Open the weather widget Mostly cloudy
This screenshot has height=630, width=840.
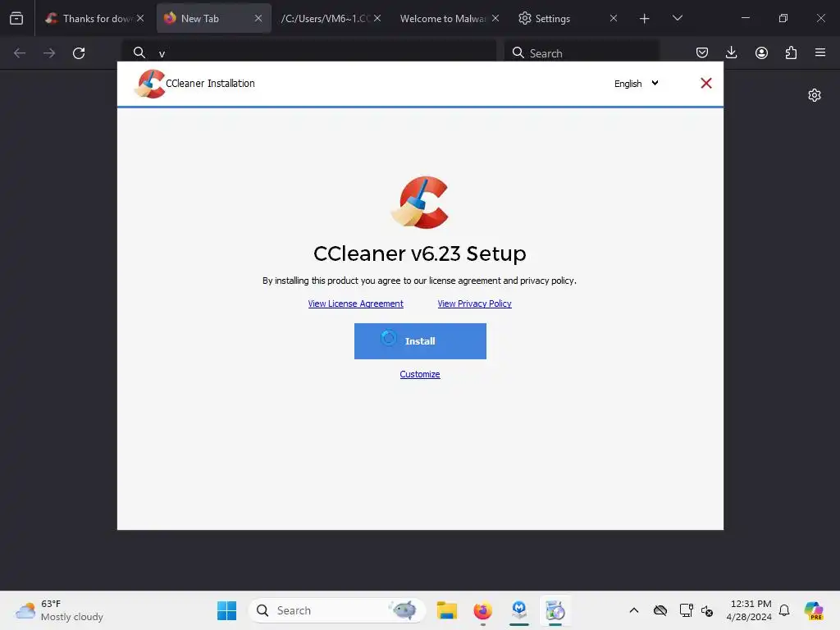pos(59,610)
